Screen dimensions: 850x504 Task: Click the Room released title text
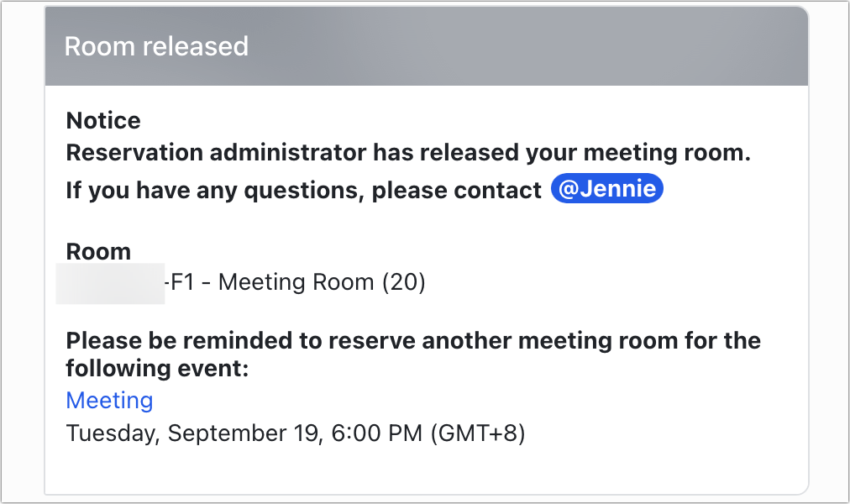pyautogui.click(x=156, y=47)
